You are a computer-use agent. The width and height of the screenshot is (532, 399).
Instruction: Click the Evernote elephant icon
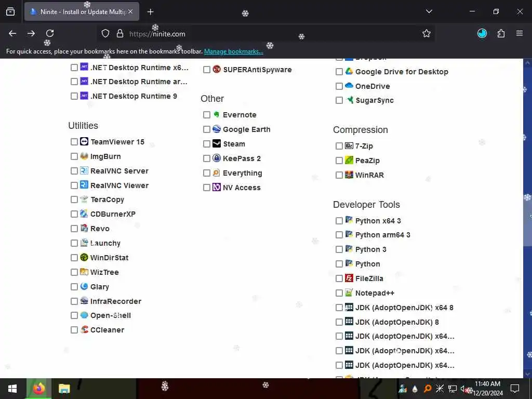pos(217,115)
